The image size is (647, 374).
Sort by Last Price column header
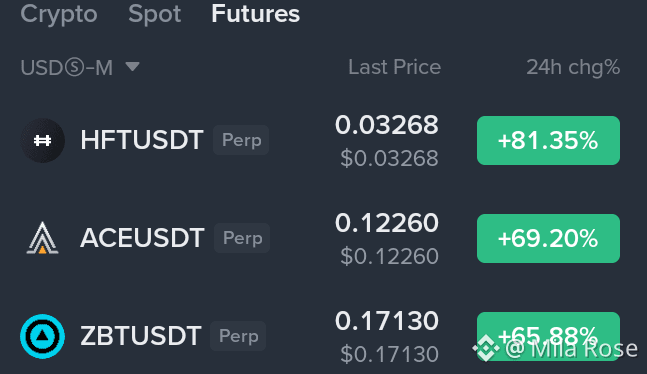pos(394,67)
